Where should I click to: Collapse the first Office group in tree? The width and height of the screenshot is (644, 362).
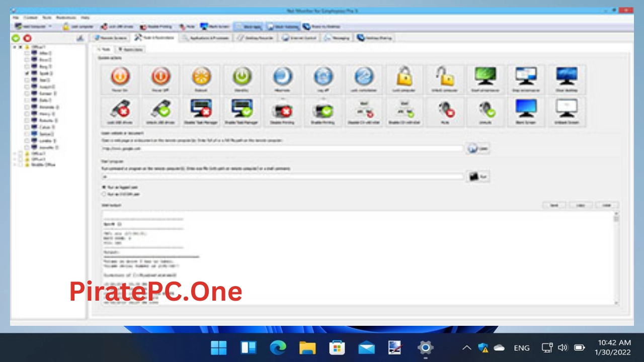(15, 47)
